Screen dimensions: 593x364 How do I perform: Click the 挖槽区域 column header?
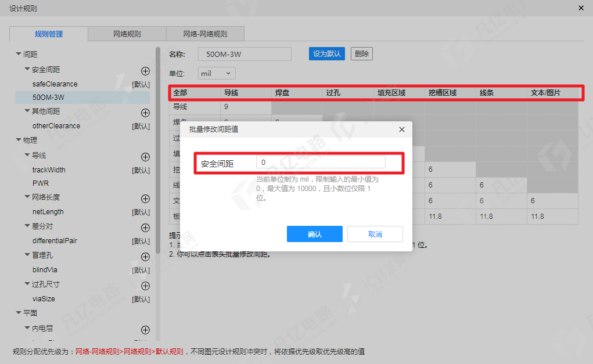[450, 93]
